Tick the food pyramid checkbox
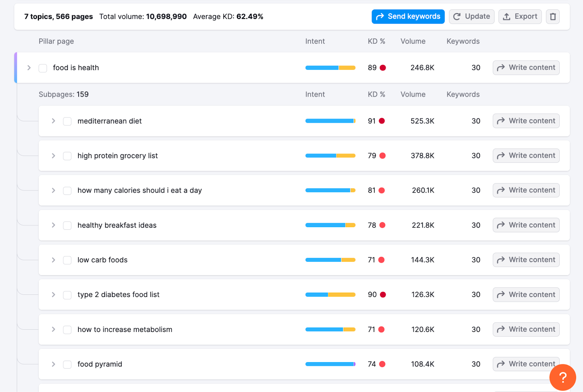This screenshot has height=392, width=583. pos(67,364)
